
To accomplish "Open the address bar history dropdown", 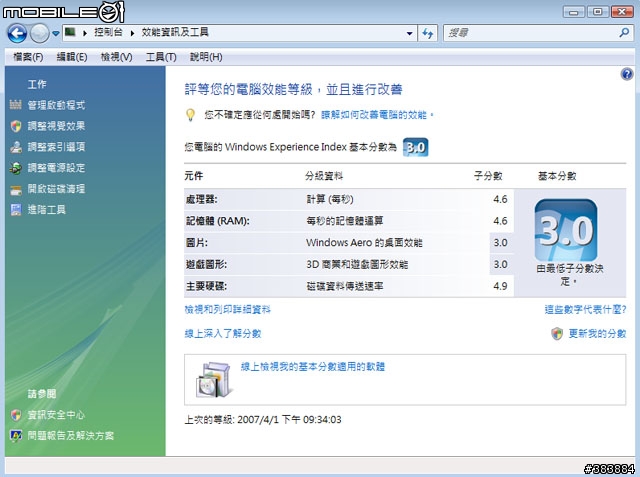I will tap(409, 33).
